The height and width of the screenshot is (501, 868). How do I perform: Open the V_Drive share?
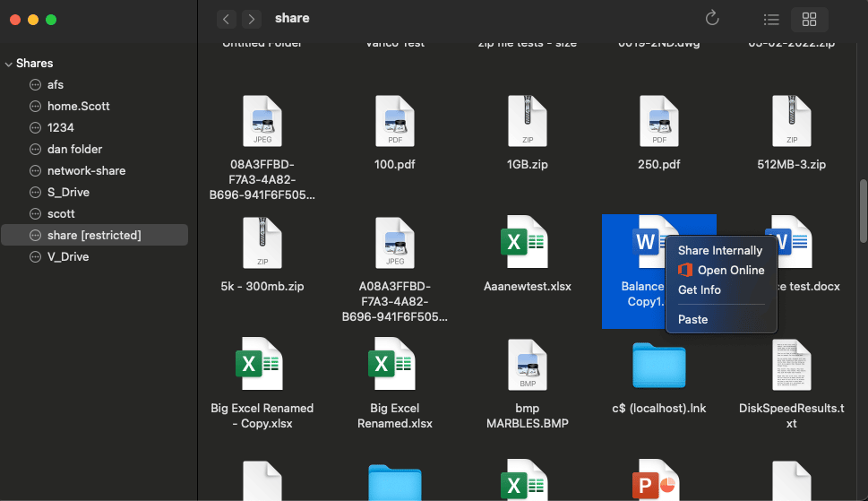(68, 257)
